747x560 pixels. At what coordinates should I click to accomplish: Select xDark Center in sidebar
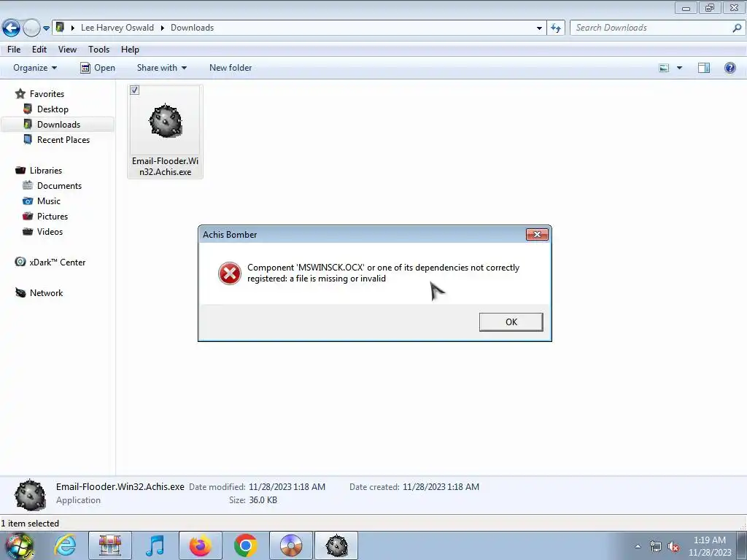pos(57,262)
